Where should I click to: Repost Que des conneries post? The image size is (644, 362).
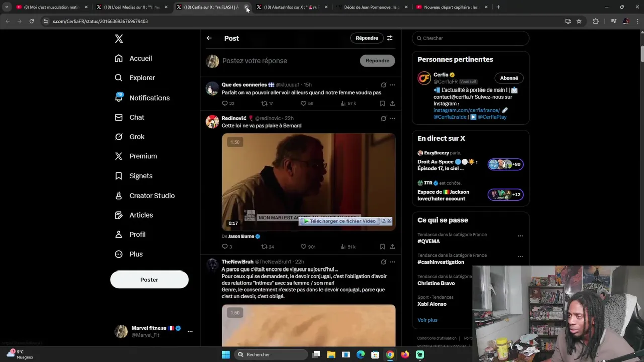(267, 103)
